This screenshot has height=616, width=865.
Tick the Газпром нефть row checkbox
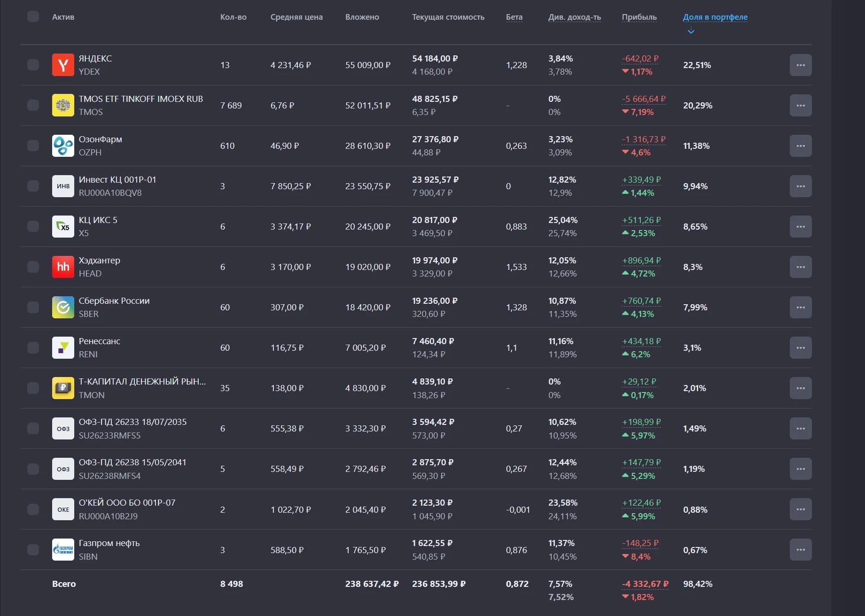[x=33, y=549]
